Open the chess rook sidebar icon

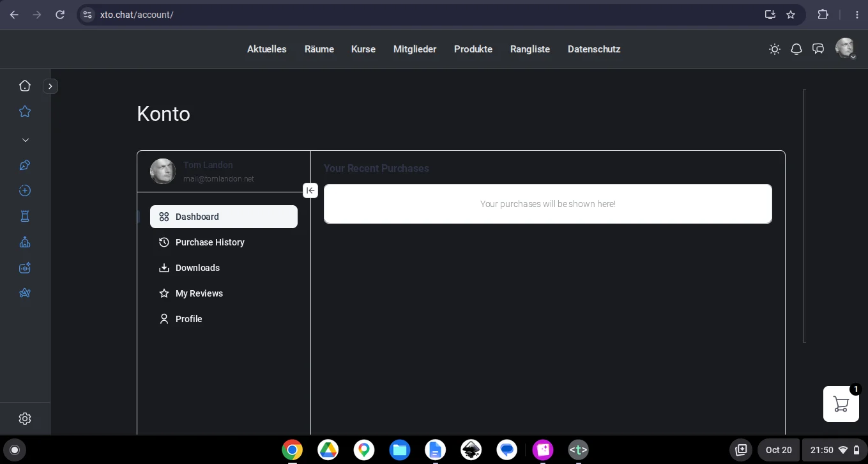click(x=25, y=217)
